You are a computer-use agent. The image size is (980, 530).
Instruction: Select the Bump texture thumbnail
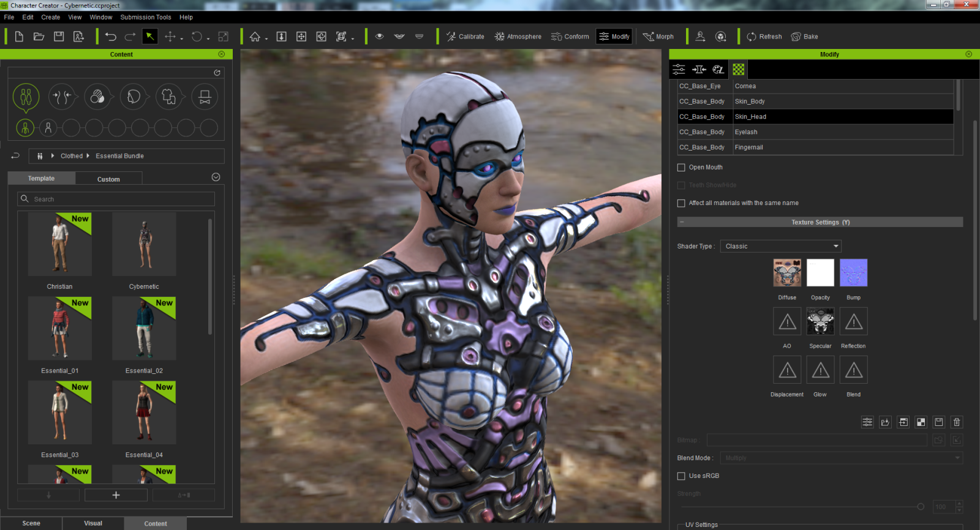coord(853,273)
